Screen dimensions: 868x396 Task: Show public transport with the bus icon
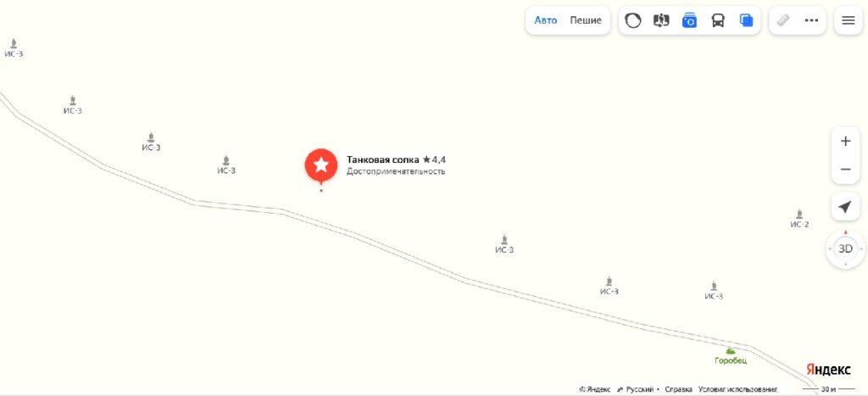(x=718, y=20)
